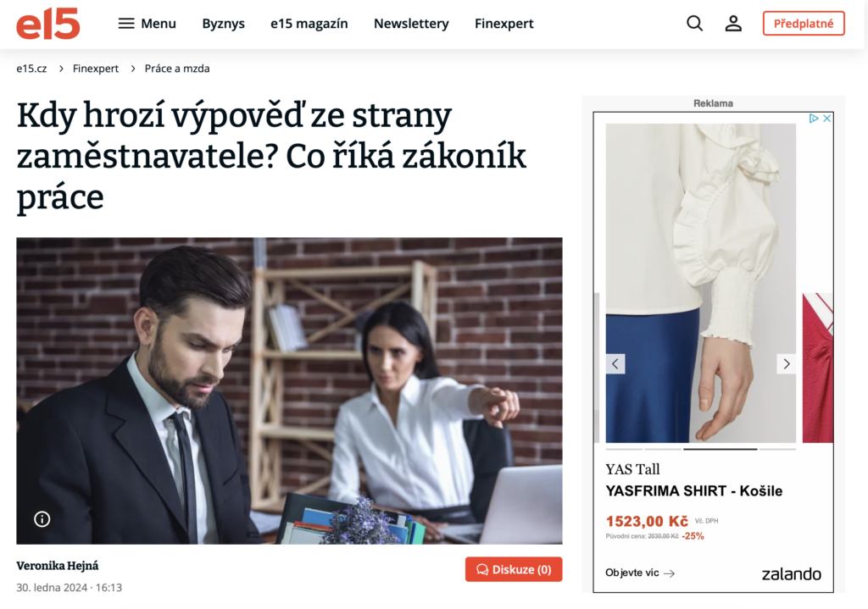Open the search magnifier icon

tap(694, 23)
